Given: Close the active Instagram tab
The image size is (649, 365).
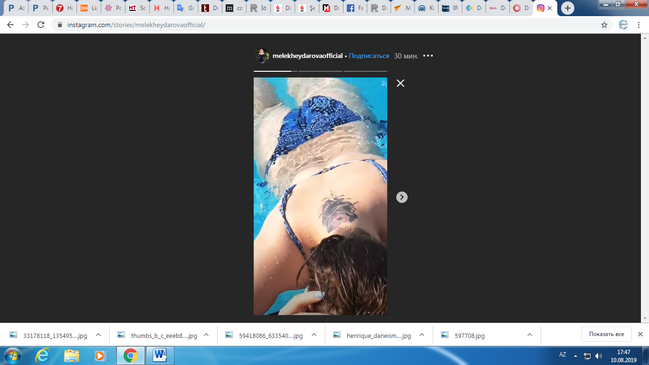Looking at the screenshot, I should (x=550, y=8).
